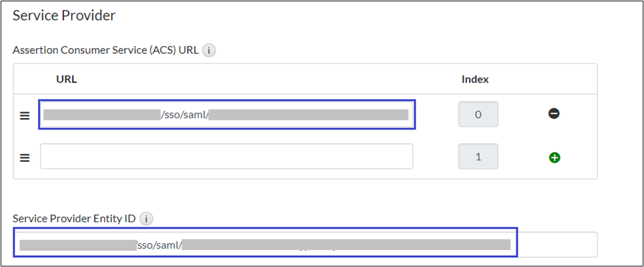Click blank right end of Entity ID field
Screen dimensions: 644x267
tap(557, 245)
